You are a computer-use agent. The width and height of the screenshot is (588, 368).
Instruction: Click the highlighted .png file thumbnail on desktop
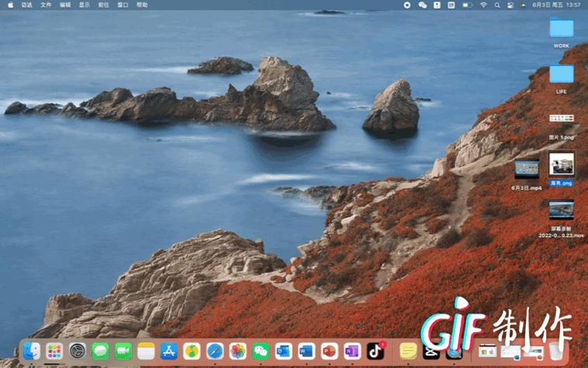[x=562, y=164]
